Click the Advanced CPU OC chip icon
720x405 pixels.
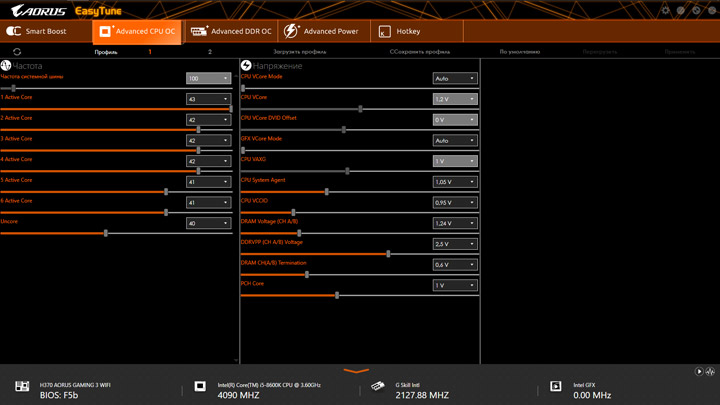click(x=105, y=31)
